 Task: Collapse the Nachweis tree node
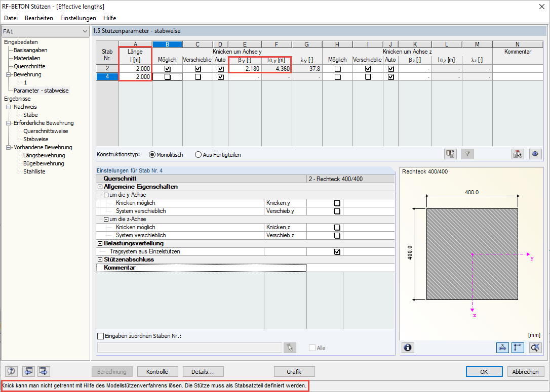[9, 107]
